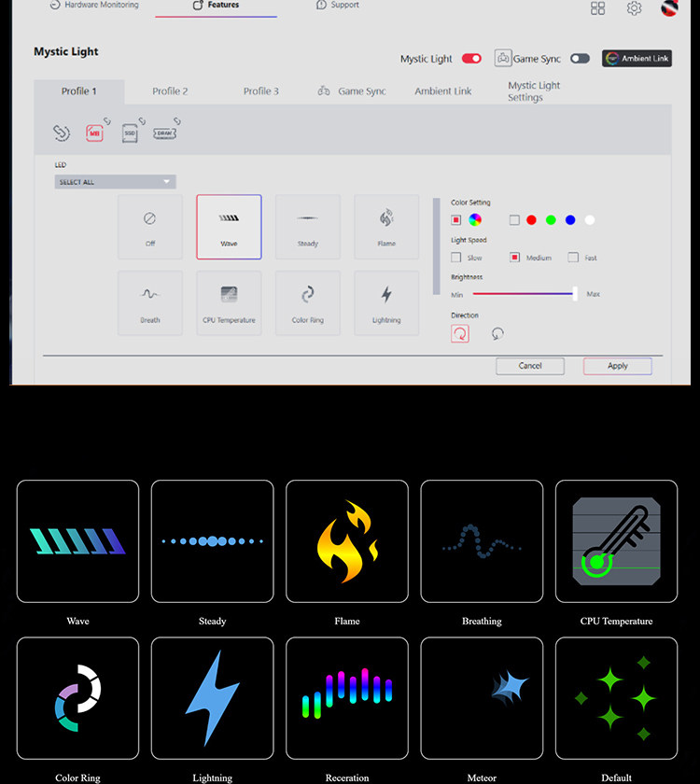Choose the Lightning effect tile
The width and height of the screenshot is (700, 784).
coord(386,303)
